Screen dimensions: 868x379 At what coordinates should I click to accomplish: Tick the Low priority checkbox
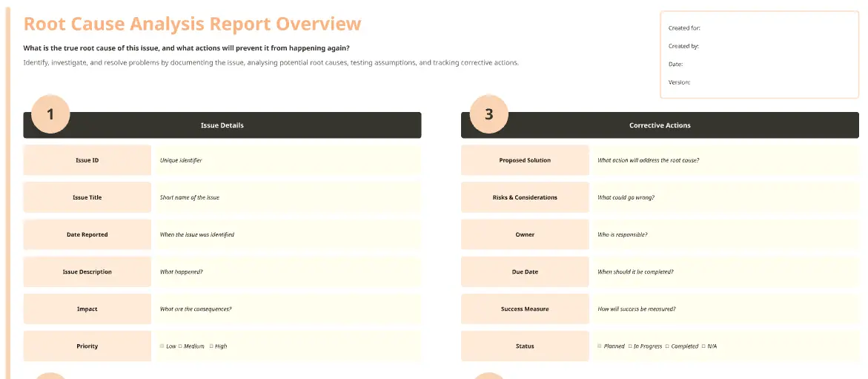tap(162, 346)
